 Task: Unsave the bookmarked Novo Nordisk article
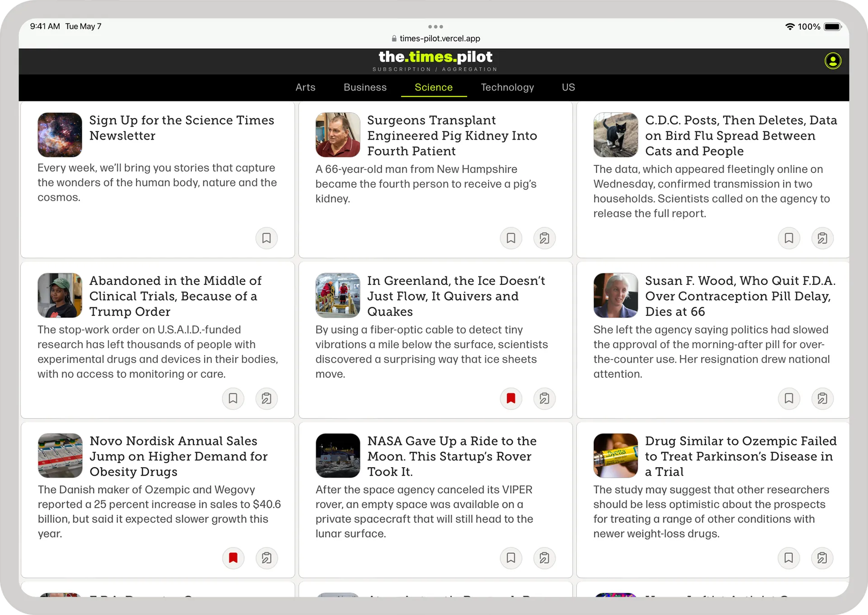(x=233, y=558)
